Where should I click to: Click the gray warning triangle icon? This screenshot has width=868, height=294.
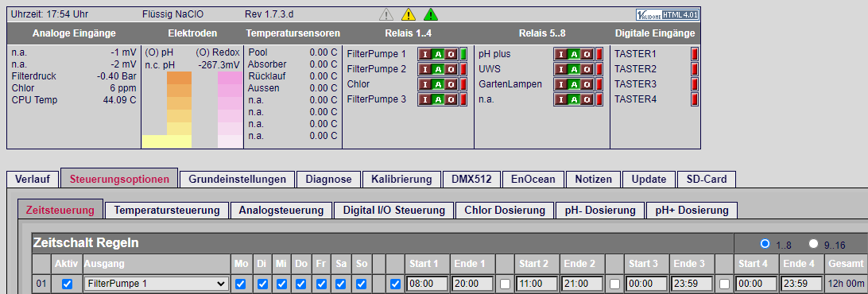[x=386, y=14]
